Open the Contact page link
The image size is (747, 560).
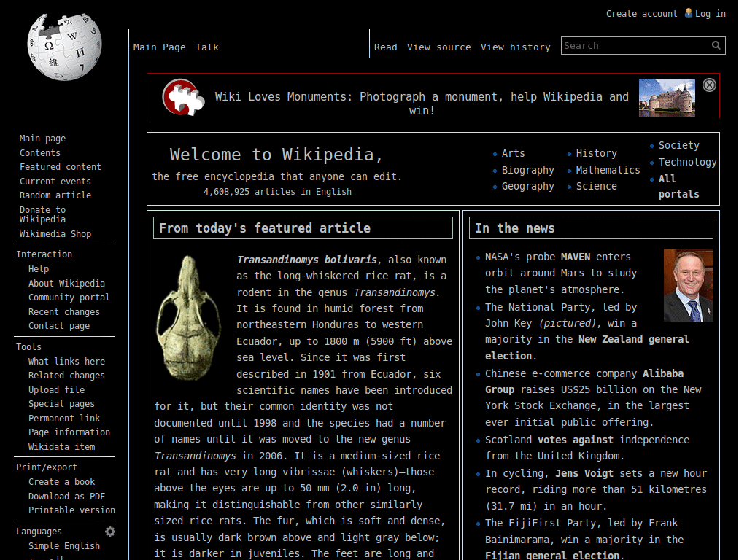click(x=59, y=326)
